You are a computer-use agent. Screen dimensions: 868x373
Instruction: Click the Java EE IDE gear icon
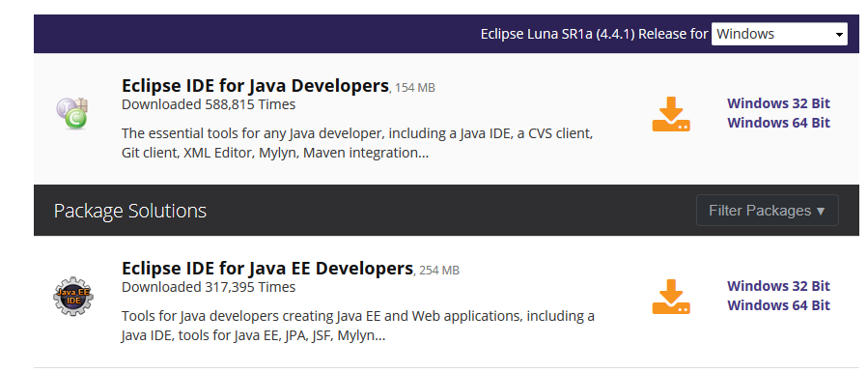(73, 296)
